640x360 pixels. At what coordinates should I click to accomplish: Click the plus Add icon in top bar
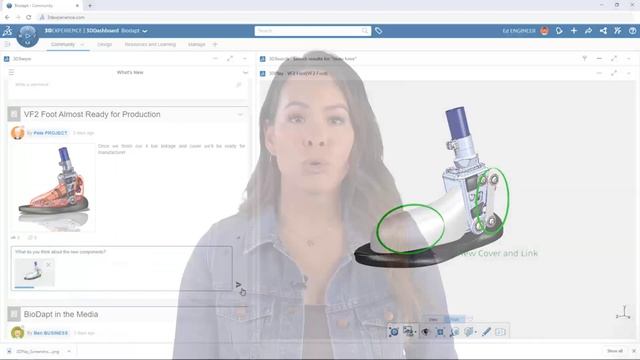[x=574, y=31]
